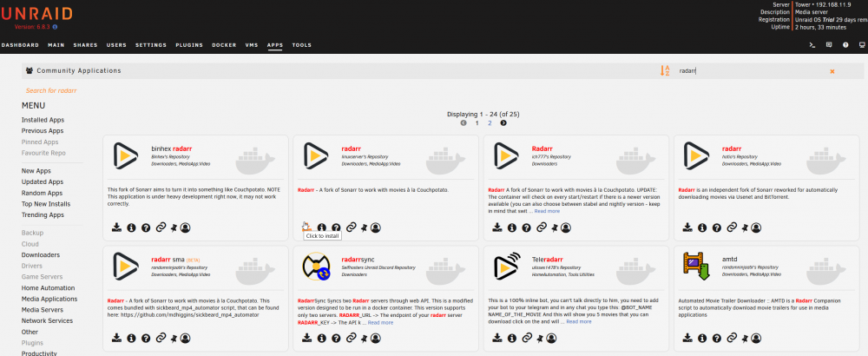Install amtd via download icon
The width and height of the screenshot is (868, 356).
coord(687,338)
